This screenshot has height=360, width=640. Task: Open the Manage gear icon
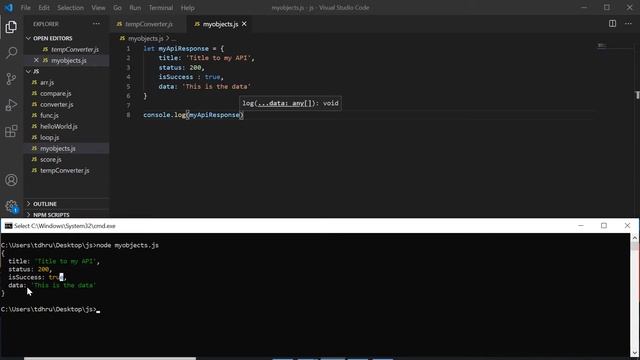11,206
